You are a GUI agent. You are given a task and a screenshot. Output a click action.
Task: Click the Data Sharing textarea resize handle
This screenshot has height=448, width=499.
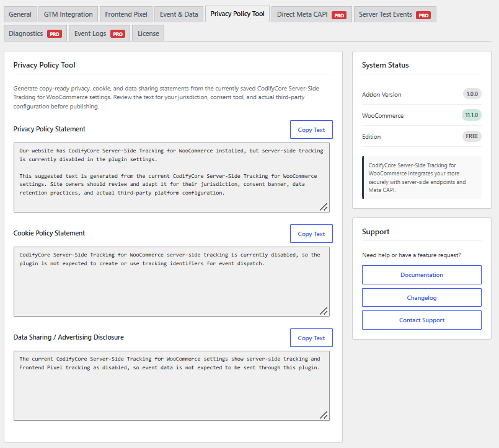tap(324, 415)
